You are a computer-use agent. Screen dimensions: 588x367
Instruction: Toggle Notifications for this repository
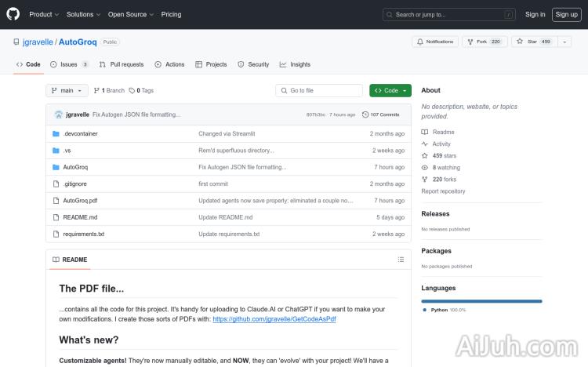[x=435, y=42]
